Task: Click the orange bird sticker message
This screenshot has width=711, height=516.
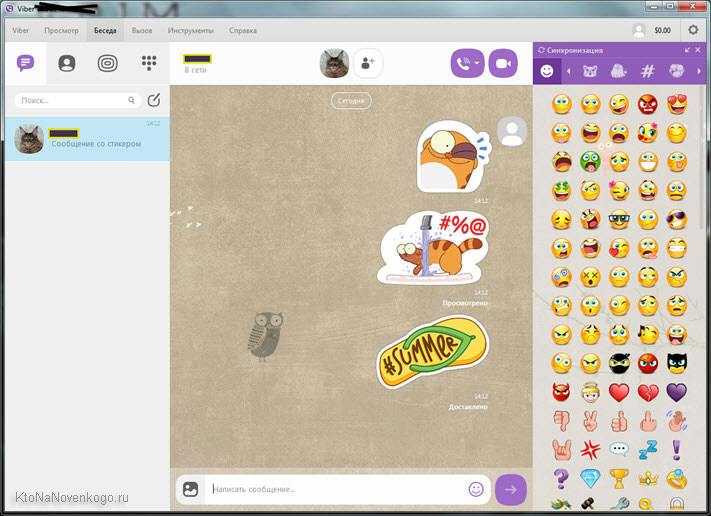Action: coord(453,156)
